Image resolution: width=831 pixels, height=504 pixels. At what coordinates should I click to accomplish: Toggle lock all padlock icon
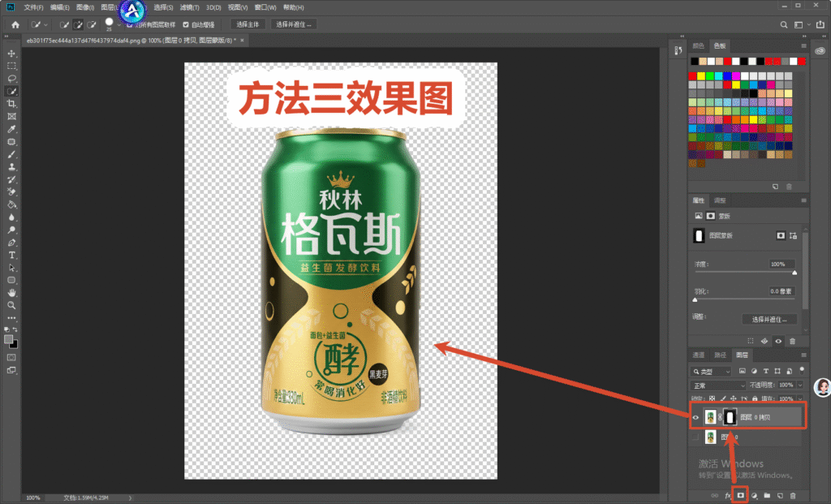point(755,398)
